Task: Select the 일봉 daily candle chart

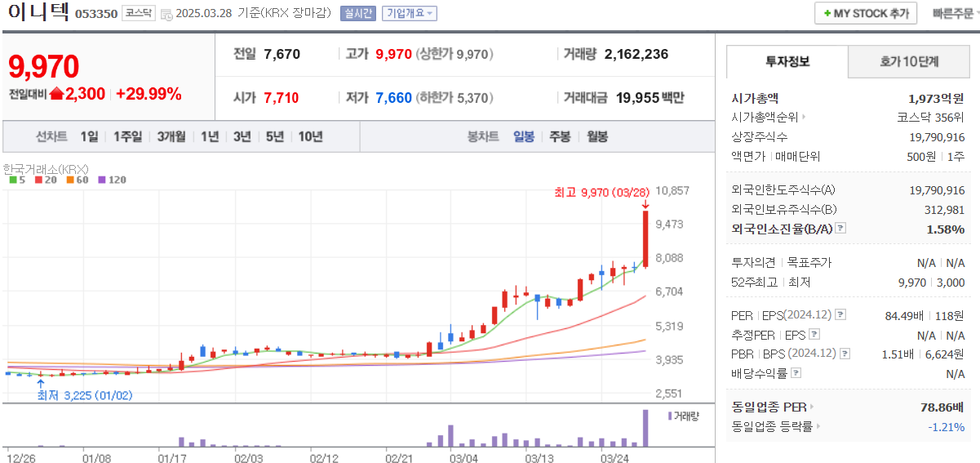Action: 524,136
